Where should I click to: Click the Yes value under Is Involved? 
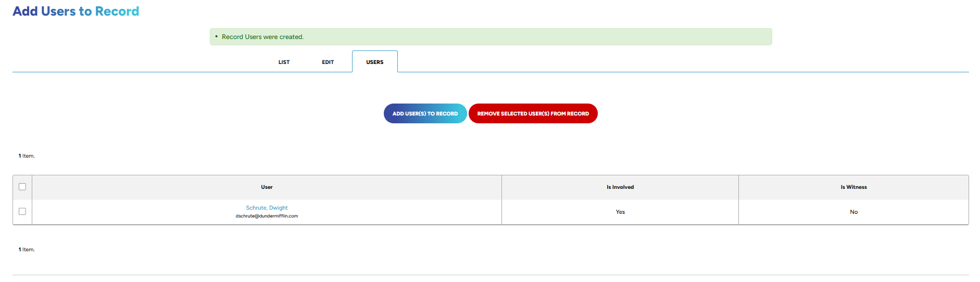pyautogui.click(x=620, y=212)
